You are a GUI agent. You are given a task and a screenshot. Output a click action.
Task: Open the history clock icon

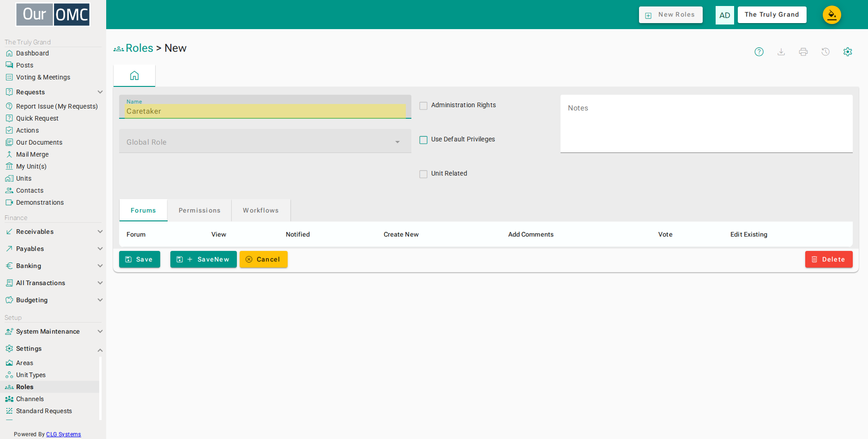[826, 52]
